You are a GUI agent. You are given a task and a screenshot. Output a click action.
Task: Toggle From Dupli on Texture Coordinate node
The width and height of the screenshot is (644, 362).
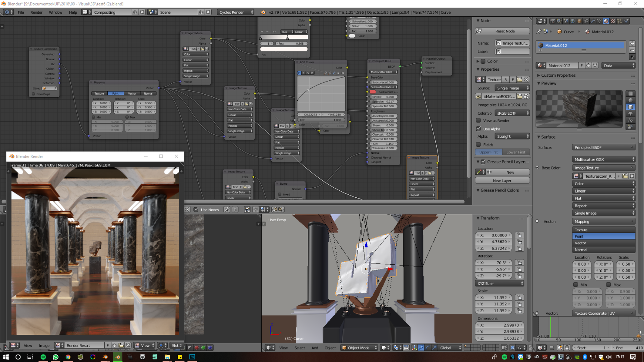click(x=34, y=94)
